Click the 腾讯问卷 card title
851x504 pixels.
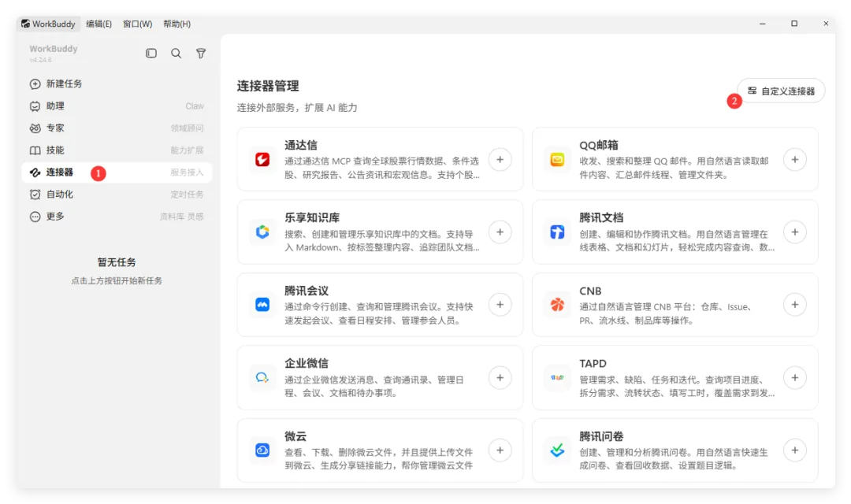pos(601,435)
